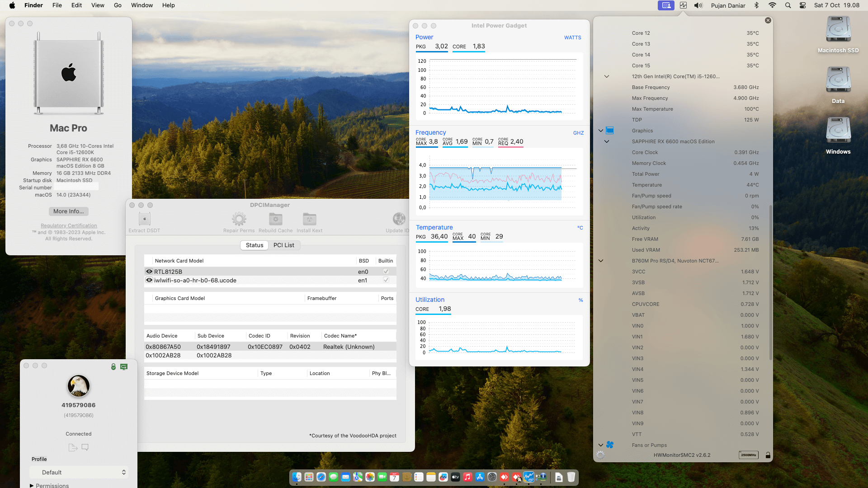Toggle the eye icon for RTL8125B
The width and height of the screenshot is (868, 488).
[149, 271]
